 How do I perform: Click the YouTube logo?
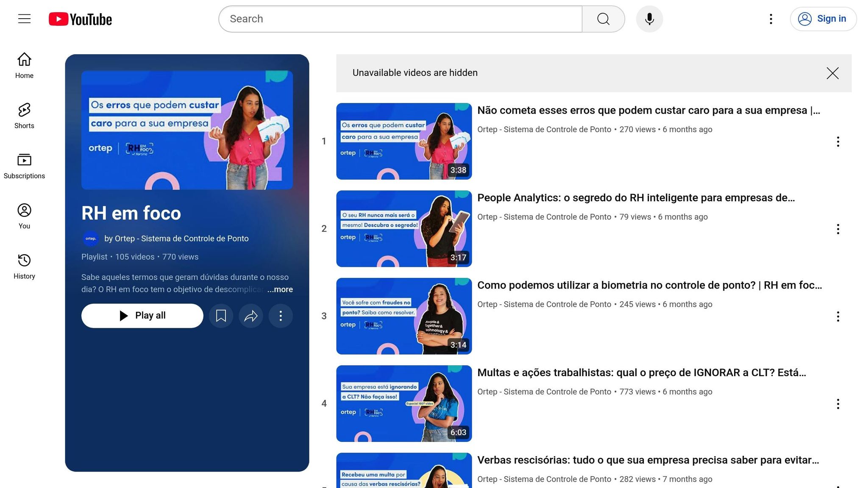[x=81, y=19]
